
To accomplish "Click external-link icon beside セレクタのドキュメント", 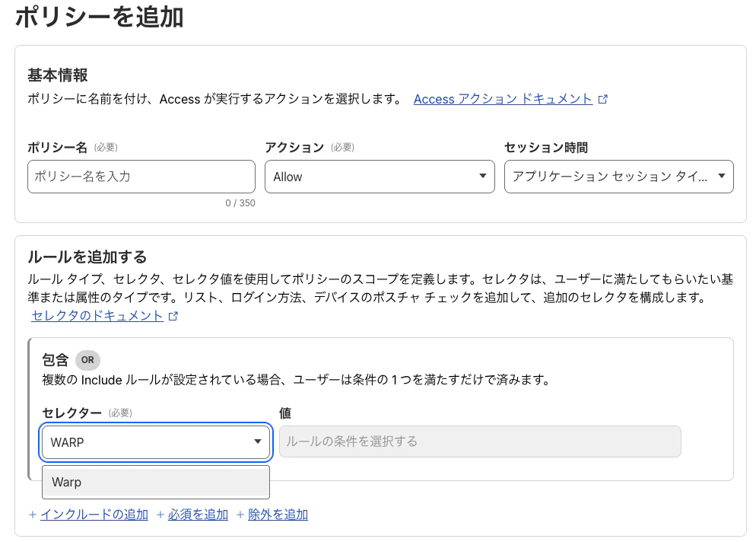I will tap(173, 316).
